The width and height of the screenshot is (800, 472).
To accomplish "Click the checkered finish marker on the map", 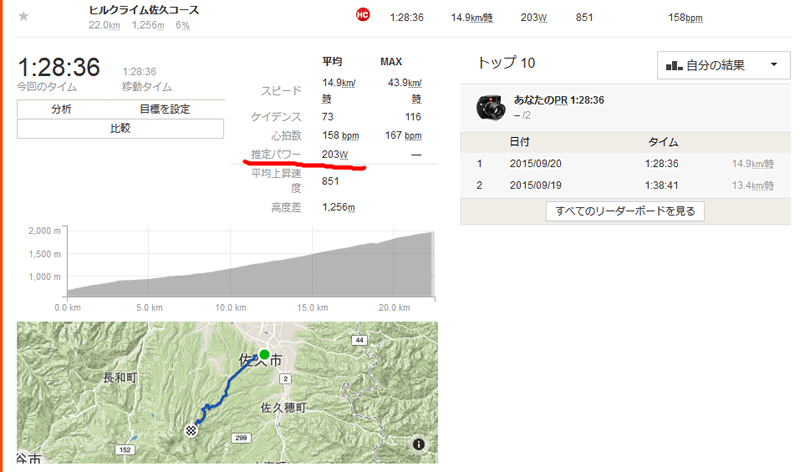I will click(x=191, y=431).
